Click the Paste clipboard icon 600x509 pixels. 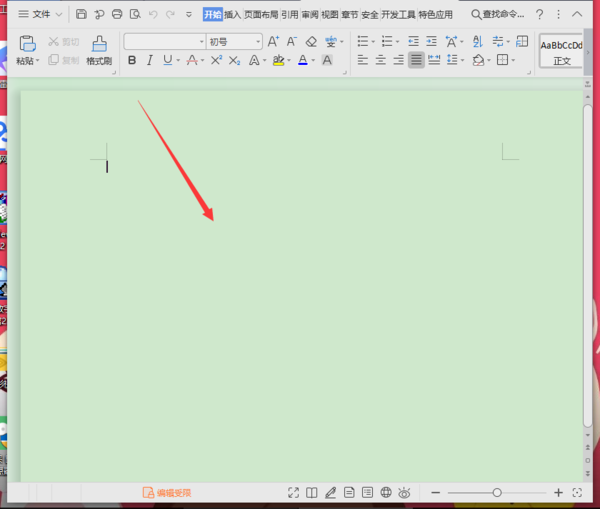(28, 44)
